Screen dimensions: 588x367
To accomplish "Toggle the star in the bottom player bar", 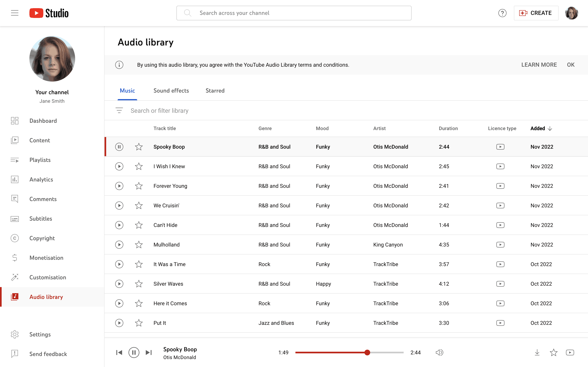I will pyautogui.click(x=553, y=352).
